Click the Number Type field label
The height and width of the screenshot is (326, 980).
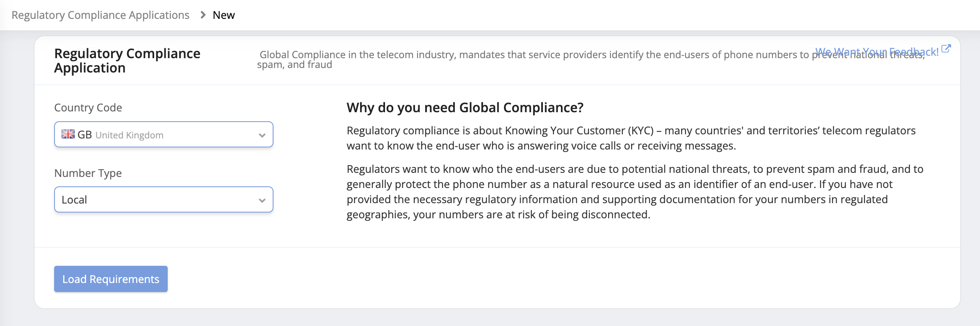(x=88, y=173)
